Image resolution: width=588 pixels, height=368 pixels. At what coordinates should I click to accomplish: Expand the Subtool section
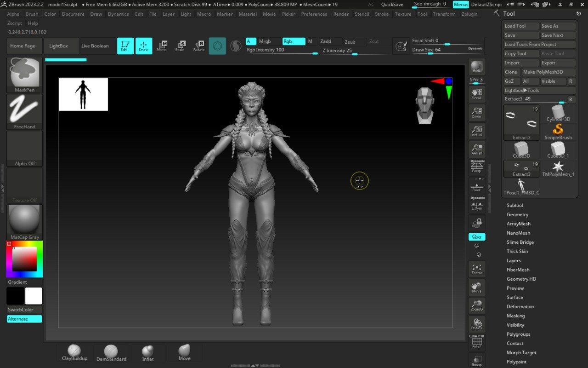(x=514, y=205)
